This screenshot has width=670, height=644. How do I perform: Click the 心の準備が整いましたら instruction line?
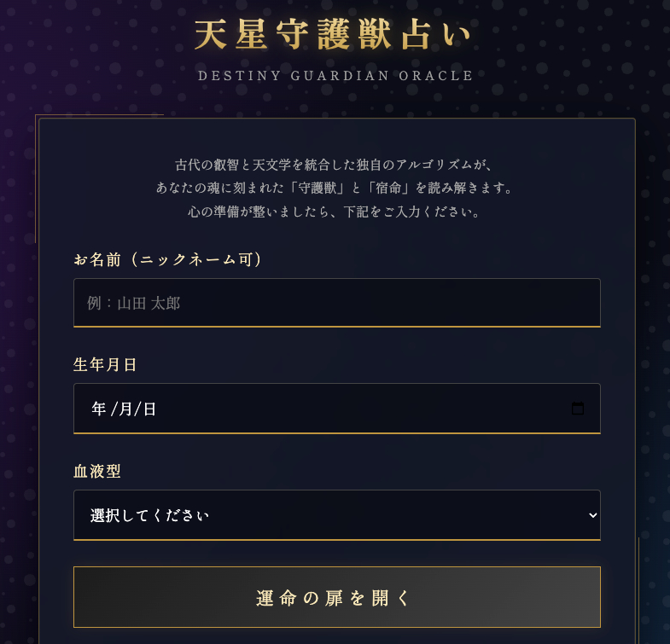[x=335, y=212]
